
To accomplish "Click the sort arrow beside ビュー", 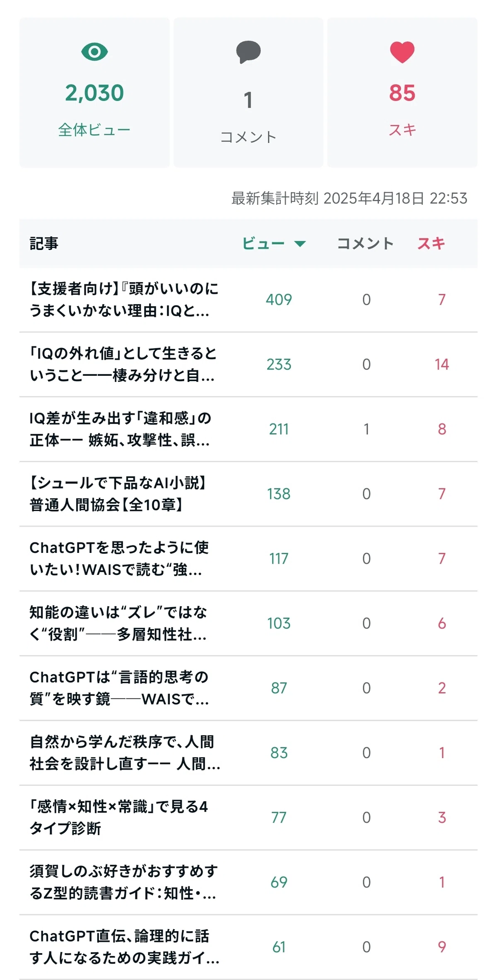I will coord(300,244).
